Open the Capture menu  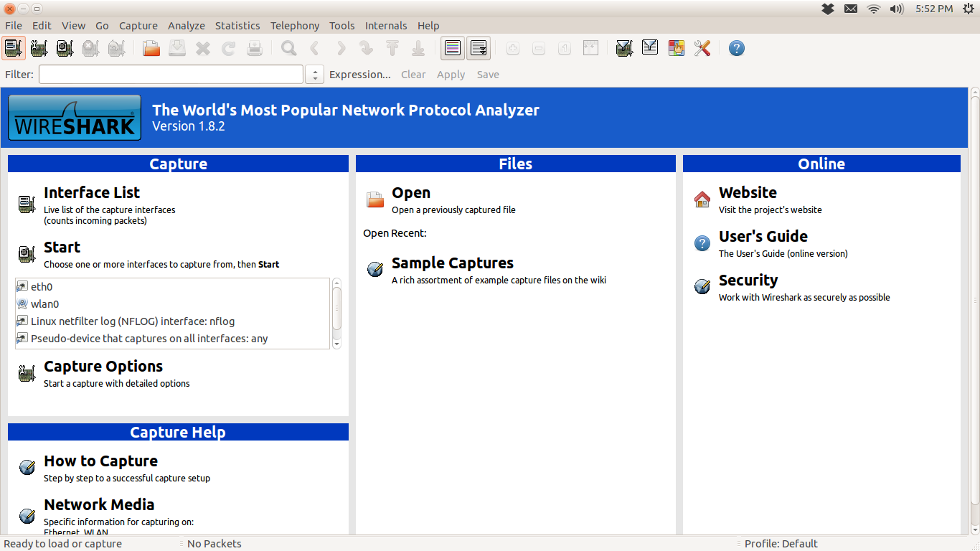[138, 25]
